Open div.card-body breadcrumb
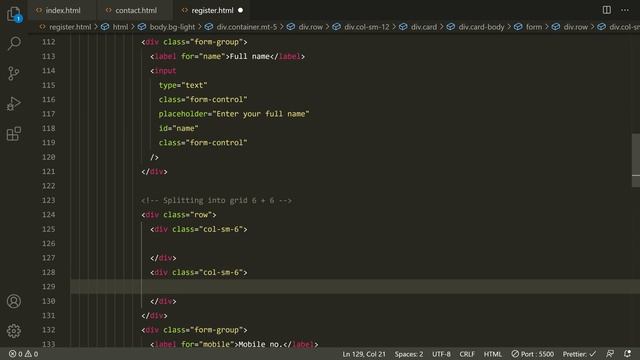The height and width of the screenshot is (360, 640). [481, 27]
